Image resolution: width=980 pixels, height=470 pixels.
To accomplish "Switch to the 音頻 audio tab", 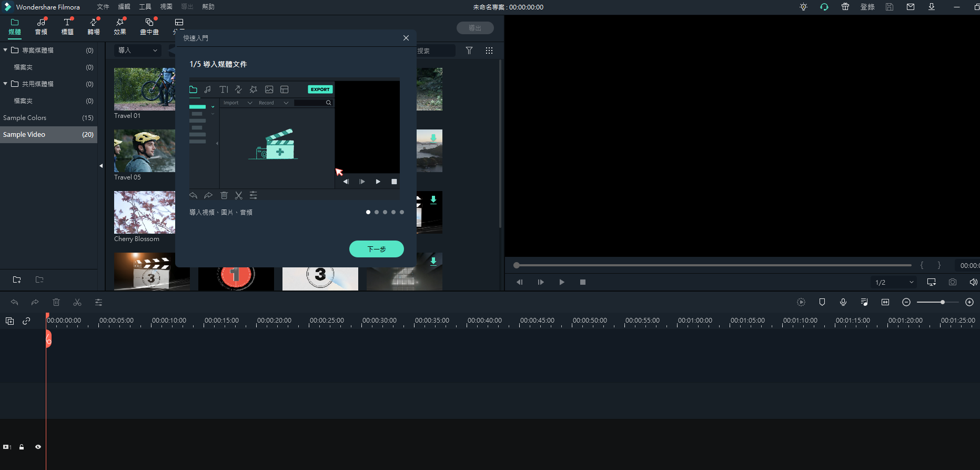I will click(x=41, y=26).
